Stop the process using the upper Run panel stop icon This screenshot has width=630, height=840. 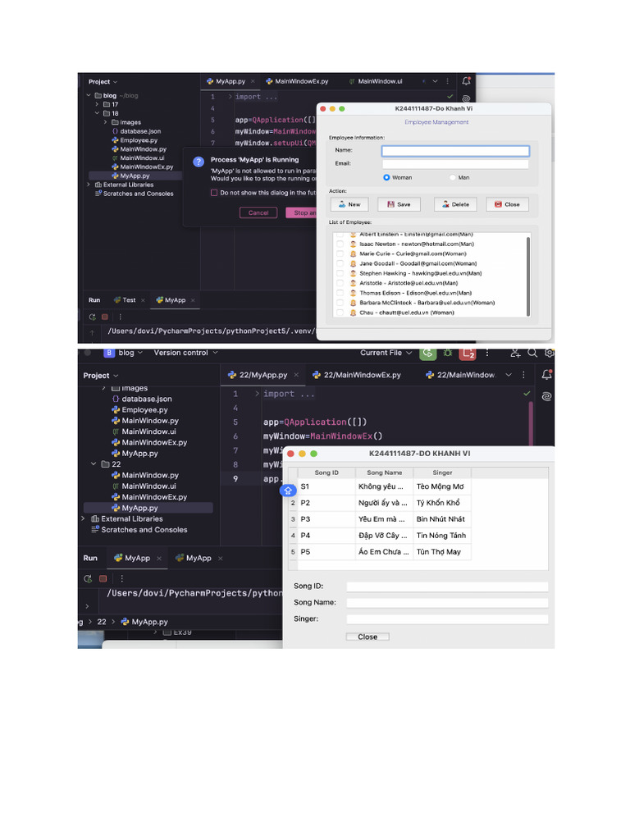coord(105,317)
